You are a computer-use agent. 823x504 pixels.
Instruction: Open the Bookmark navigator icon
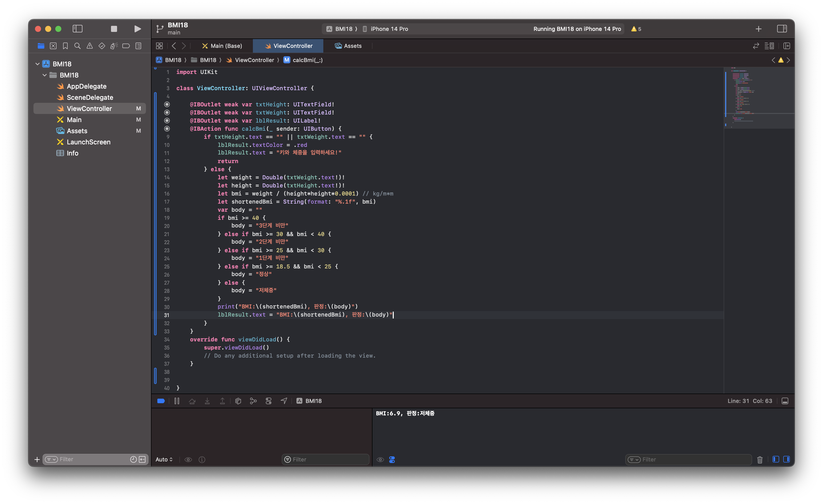click(x=65, y=46)
